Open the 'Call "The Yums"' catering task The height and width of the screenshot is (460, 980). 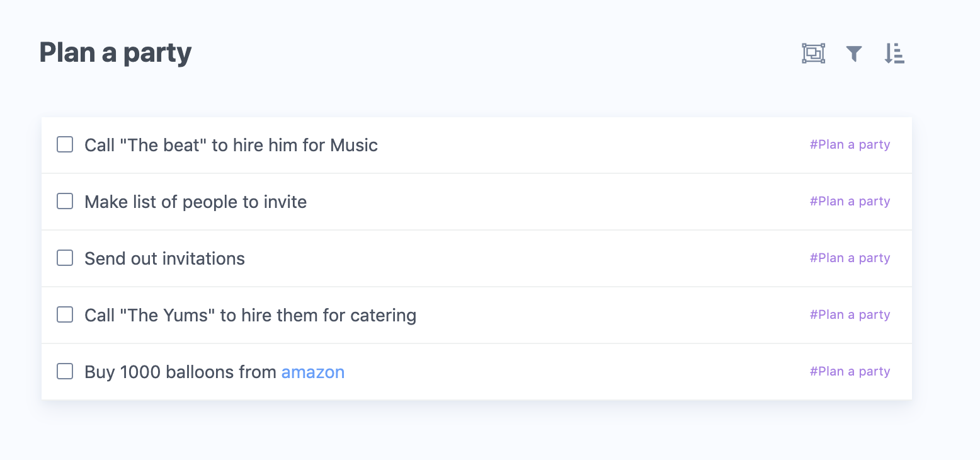(251, 316)
